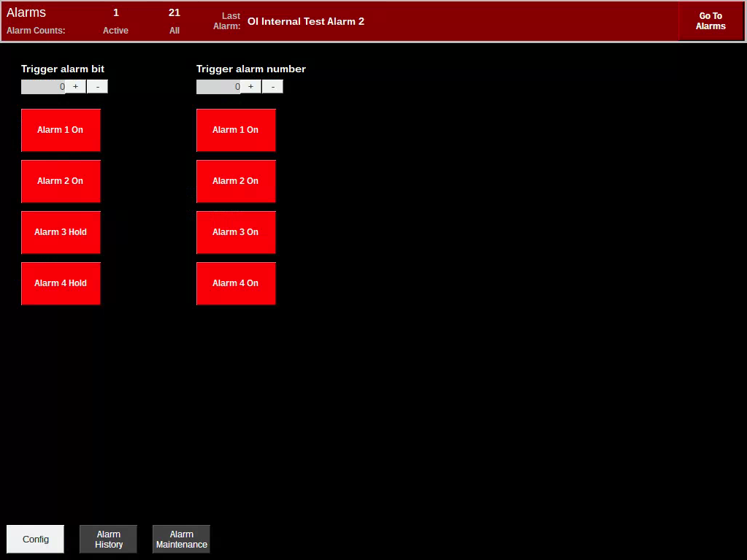Increment the Trigger alarm bit value
The image size is (747, 560).
point(75,86)
